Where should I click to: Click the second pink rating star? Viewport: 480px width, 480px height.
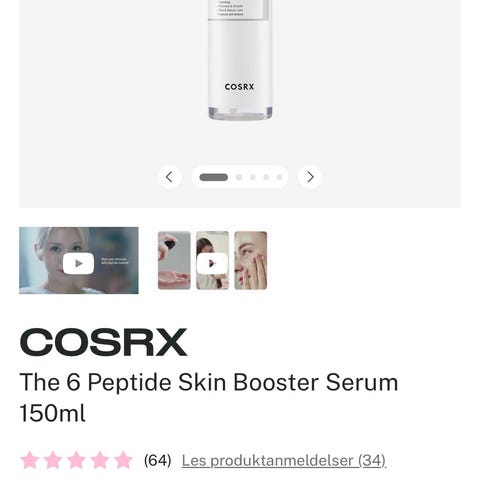[x=53, y=460]
